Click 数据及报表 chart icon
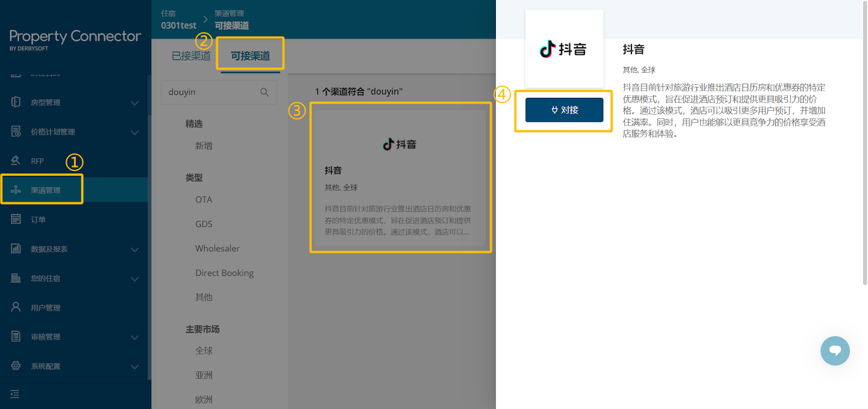Viewport: 868px width, 409px height. pyautogui.click(x=16, y=249)
